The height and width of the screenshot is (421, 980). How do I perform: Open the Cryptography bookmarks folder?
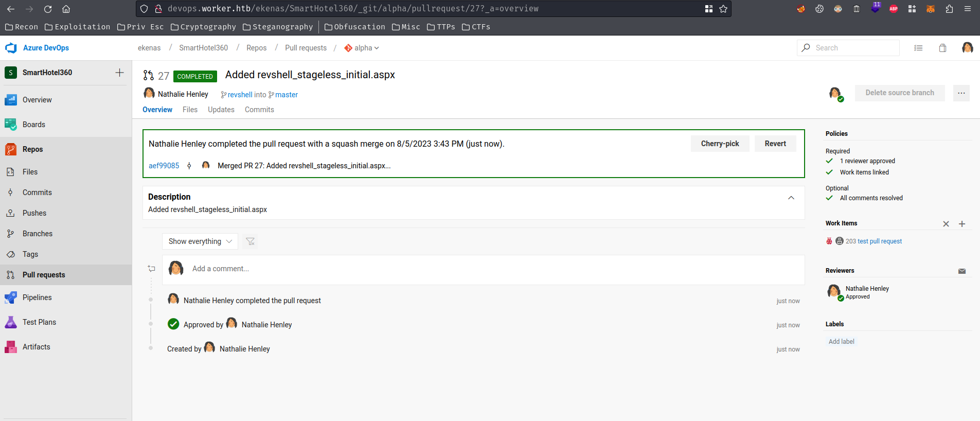(203, 27)
